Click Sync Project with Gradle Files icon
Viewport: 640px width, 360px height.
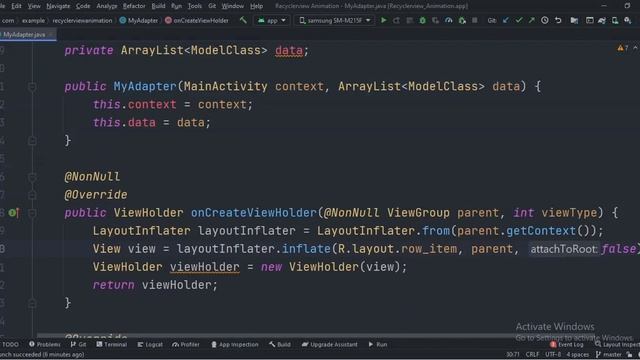coord(602,20)
